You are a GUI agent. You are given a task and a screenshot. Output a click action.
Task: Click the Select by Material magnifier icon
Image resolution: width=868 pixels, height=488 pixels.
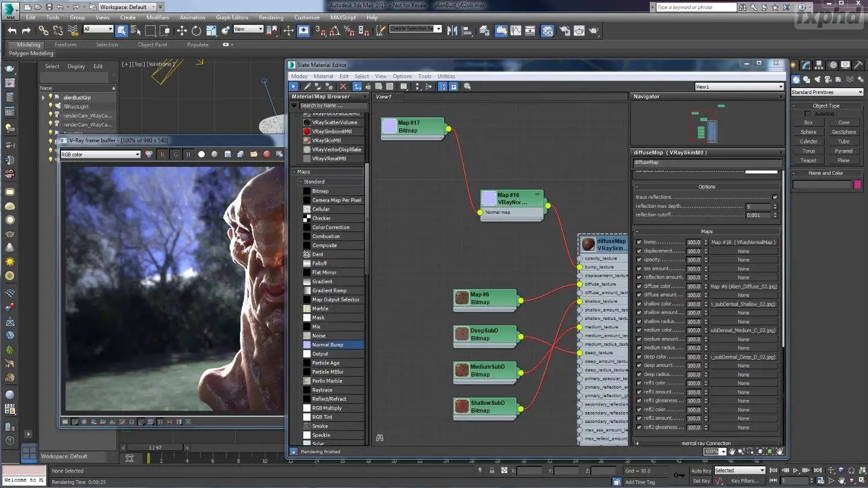467,87
